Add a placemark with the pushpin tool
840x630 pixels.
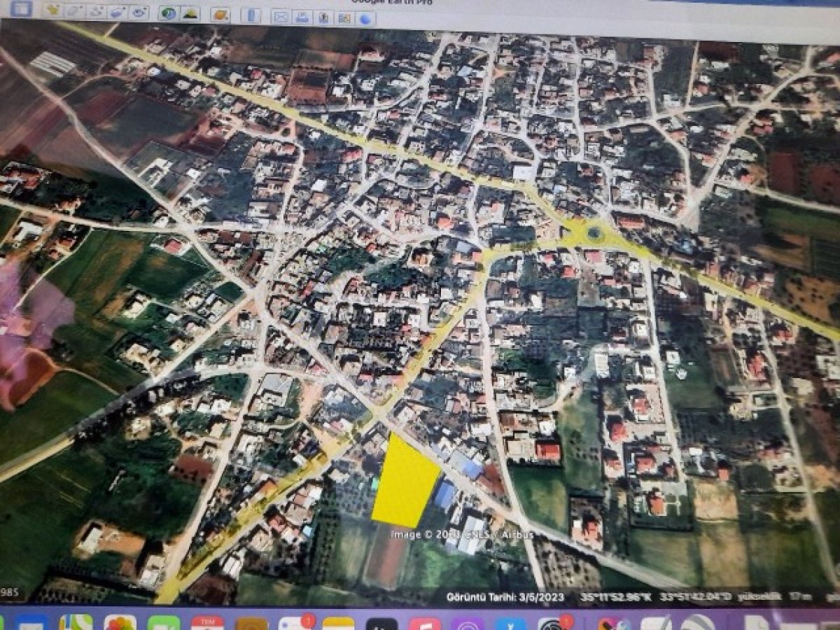(54, 12)
